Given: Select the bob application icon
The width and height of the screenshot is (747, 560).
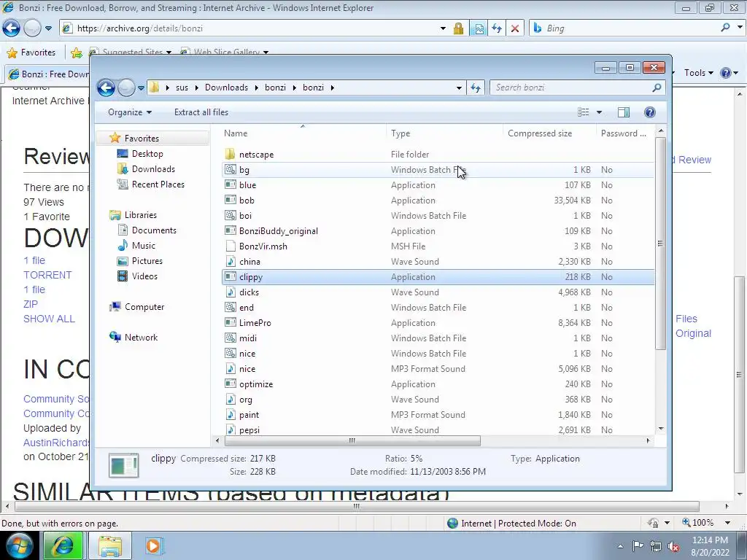Looking at the screenshot, I should [x=230, y=201].
